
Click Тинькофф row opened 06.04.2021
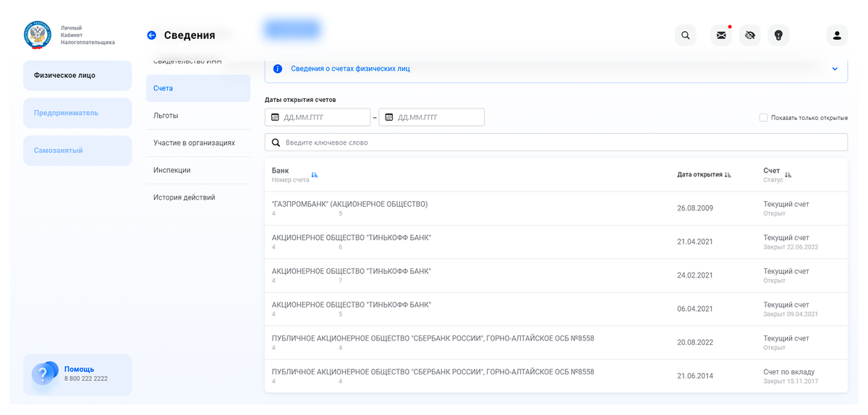[556, 309]
